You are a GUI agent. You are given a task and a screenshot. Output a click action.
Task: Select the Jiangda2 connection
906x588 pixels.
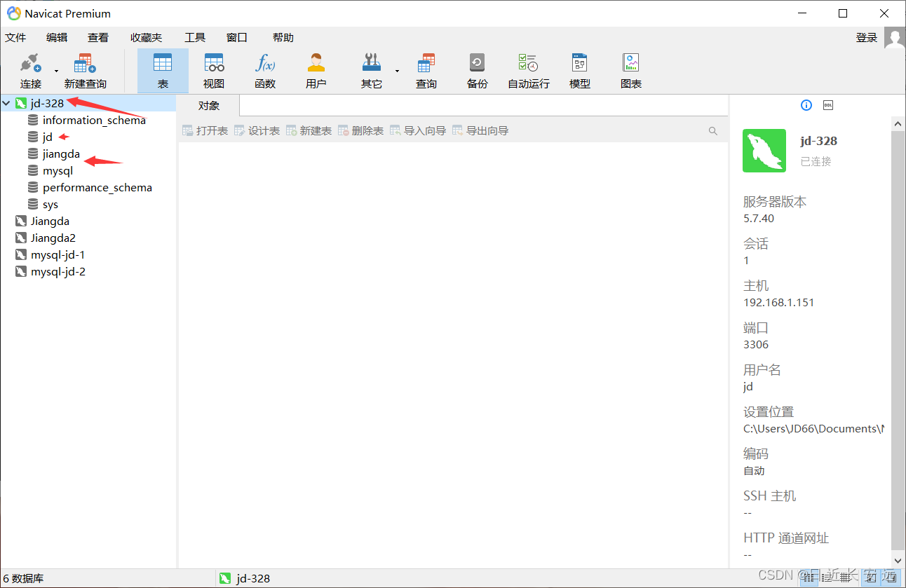[x=53, y=238]
